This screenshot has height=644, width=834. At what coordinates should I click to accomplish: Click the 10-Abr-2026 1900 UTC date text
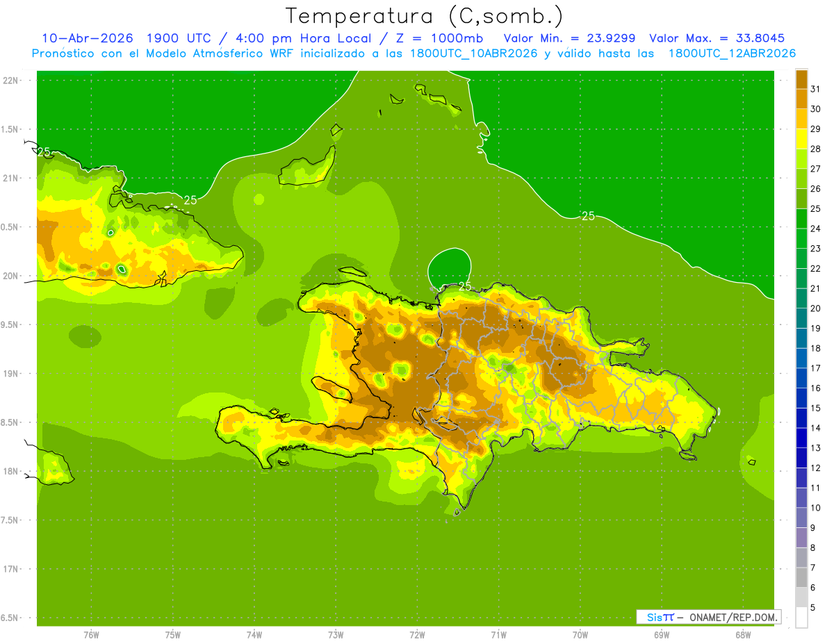click(x=128, y=38)
